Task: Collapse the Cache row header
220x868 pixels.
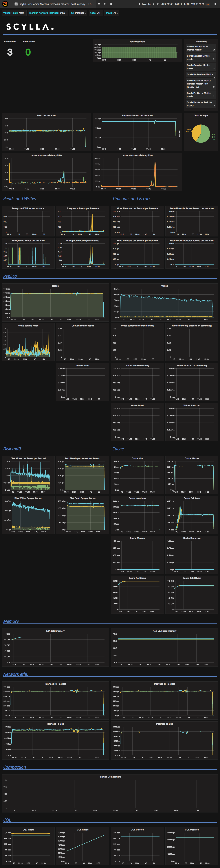Action: click(x=118, y=448)
